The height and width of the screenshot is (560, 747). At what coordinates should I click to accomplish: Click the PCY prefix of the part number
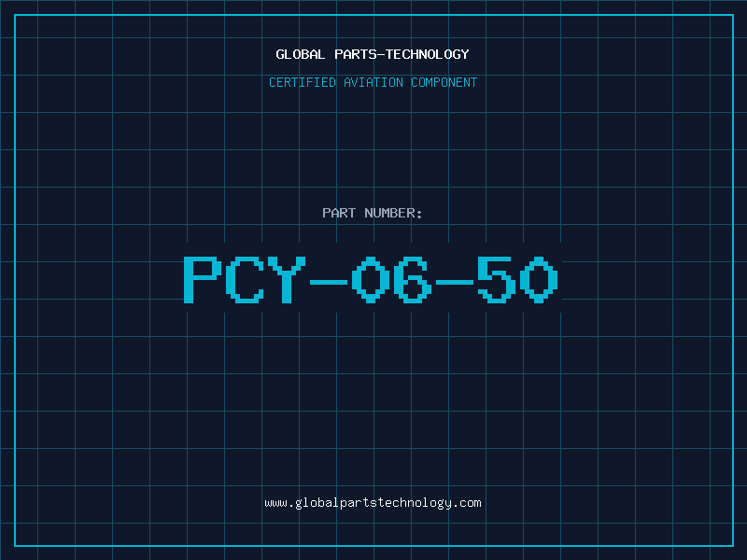click(245, 279)
